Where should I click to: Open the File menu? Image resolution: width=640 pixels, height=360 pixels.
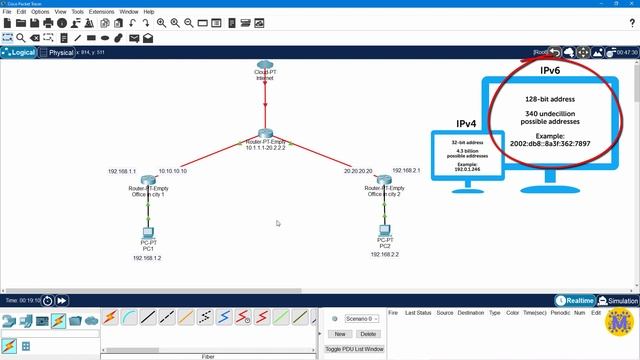(7, 12)
